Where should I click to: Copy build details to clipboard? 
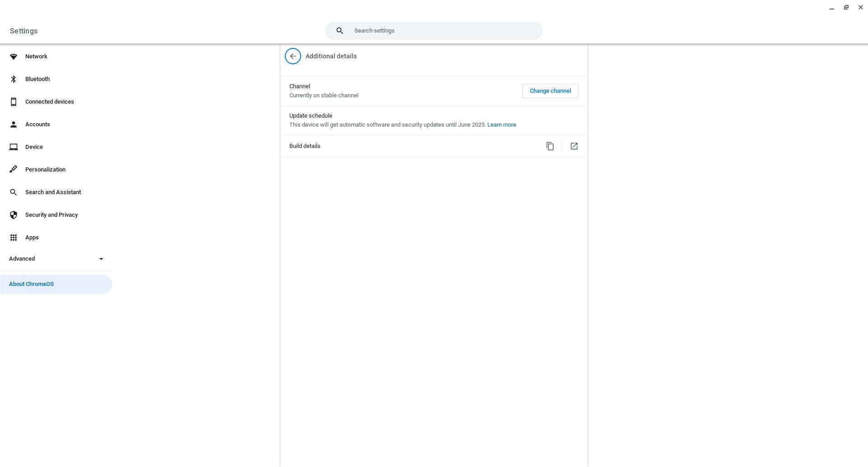point(550,146)
